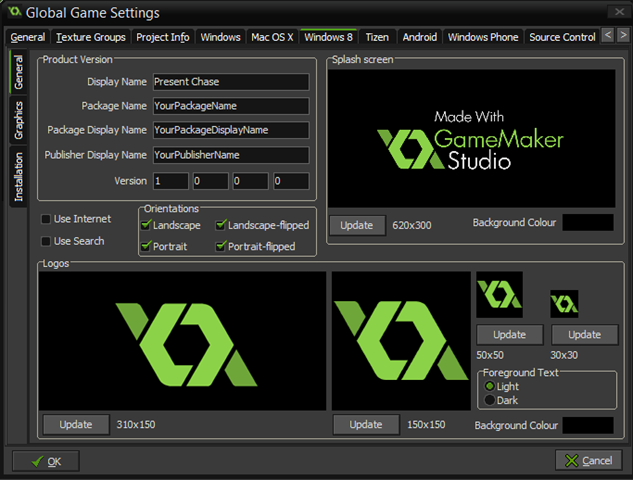Click Update for the 150x150 logo

click(x=366, y=425)
